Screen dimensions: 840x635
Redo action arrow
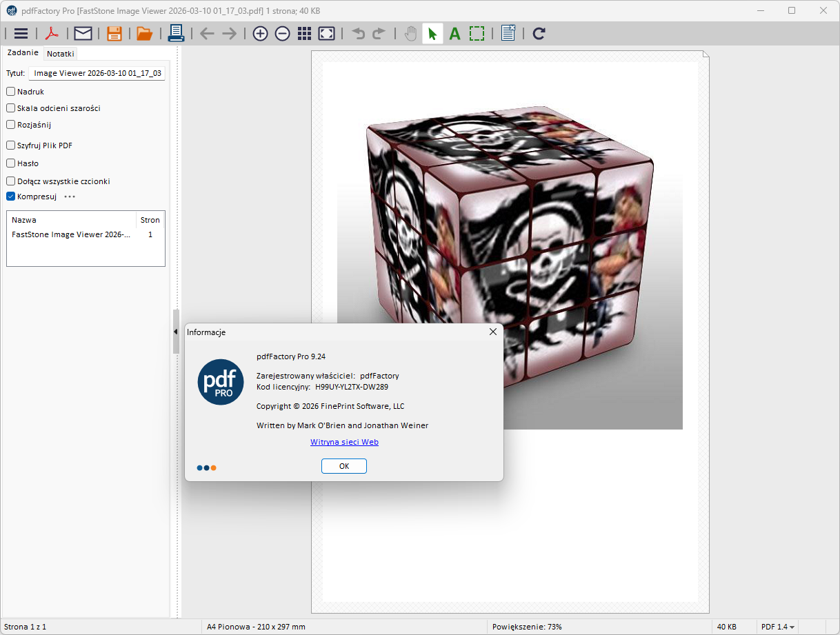(x=379, y=33)
